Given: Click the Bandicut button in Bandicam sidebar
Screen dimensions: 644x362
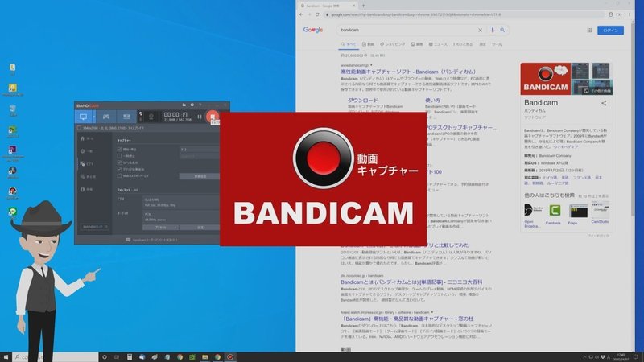Looking at the screenshot, I should 94,227.
